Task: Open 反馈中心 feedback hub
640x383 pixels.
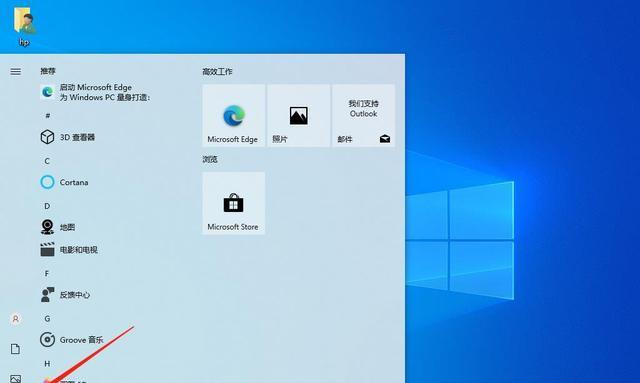Action: tap(65, 294)
